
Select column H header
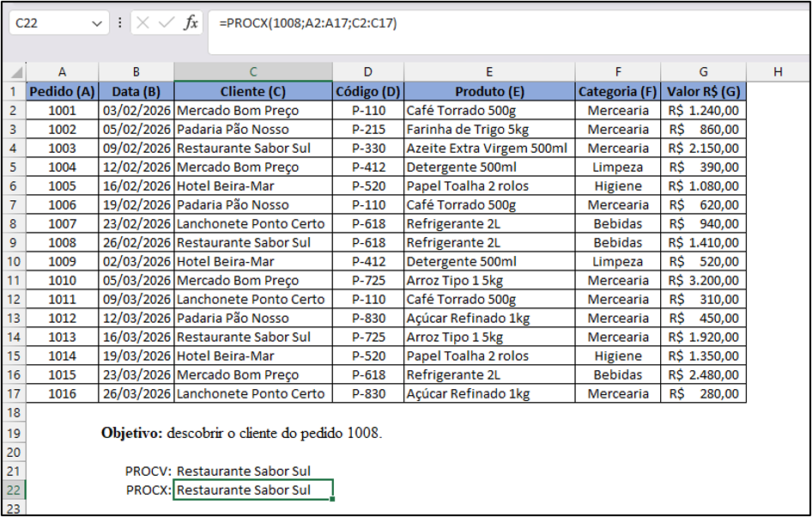(x=778, y=72)
